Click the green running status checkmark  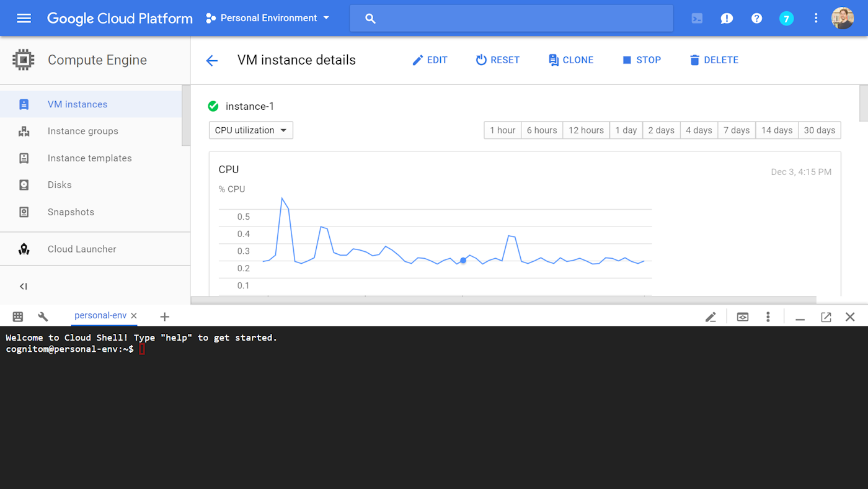point(213,106)
